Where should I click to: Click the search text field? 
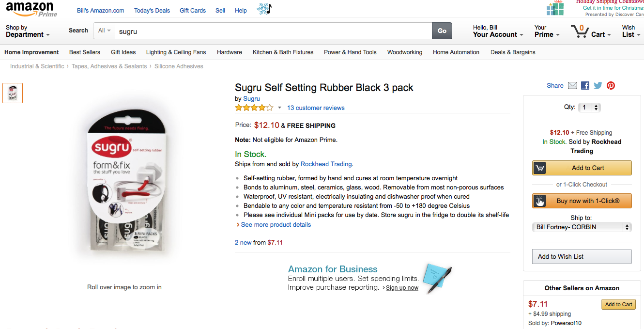click(x=274, y=31)
